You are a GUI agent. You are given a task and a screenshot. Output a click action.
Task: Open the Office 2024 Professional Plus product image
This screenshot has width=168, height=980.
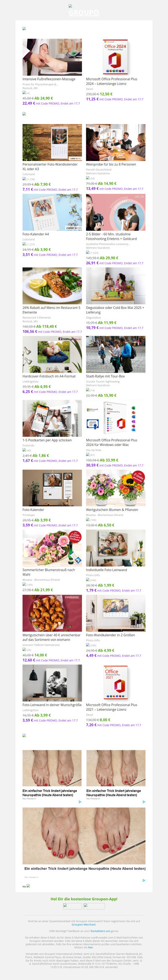[116, 57]
